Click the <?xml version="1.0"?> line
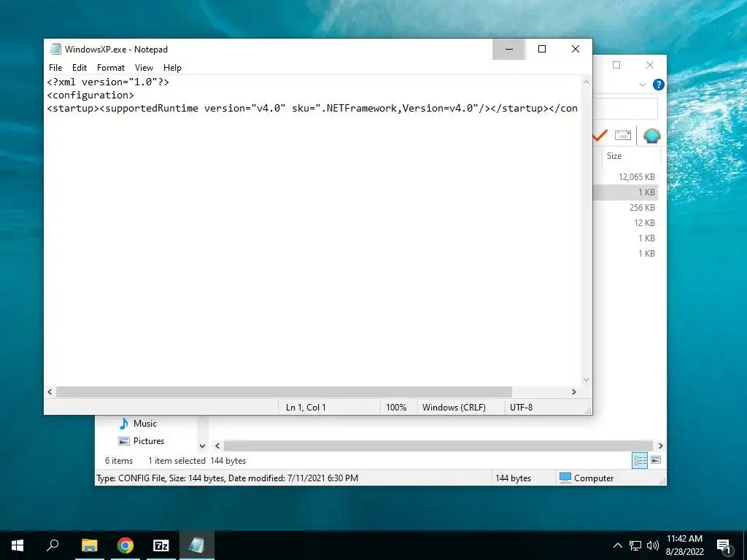Image resolution: width=747 pixels, height=560 pixels. point(108,82)
